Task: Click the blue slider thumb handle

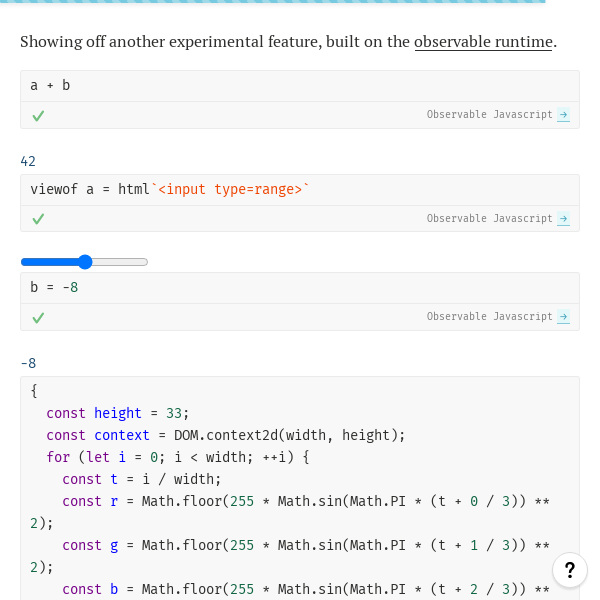Action: click(x=85, y=262)
